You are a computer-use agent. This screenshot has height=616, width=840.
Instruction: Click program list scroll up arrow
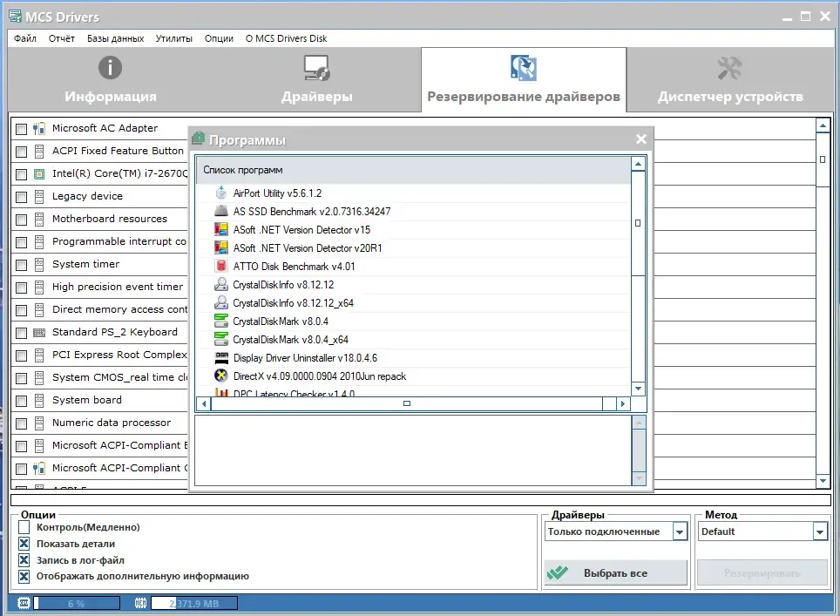pos(638,164)
